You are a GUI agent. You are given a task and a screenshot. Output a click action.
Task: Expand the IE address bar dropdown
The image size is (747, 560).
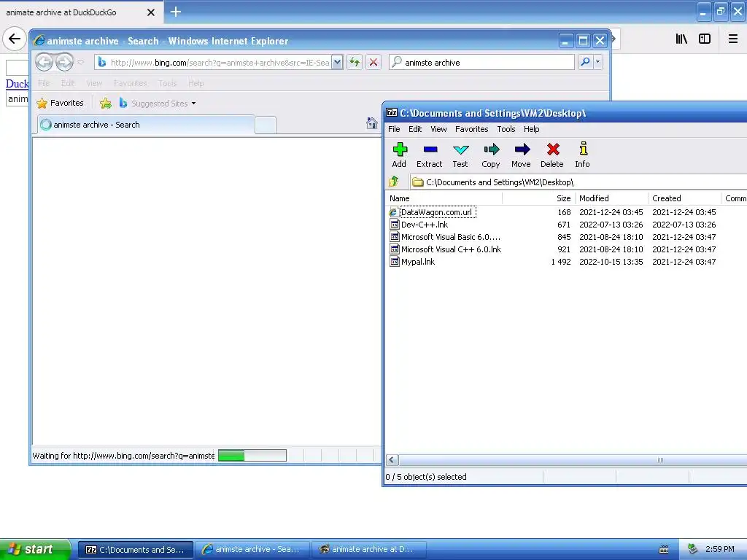(337, 62)
